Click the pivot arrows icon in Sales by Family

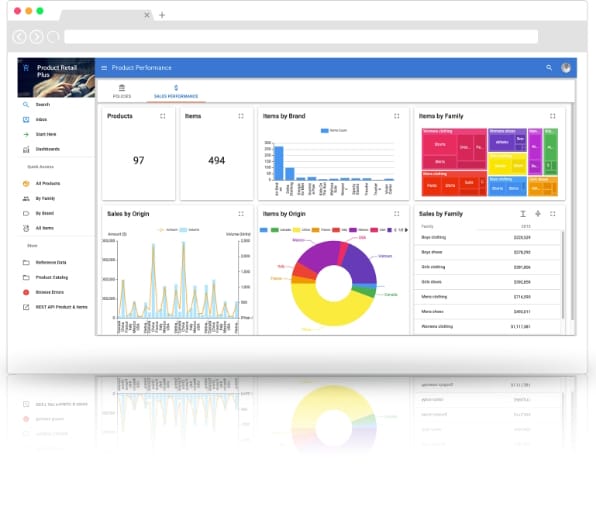point(538,214)
